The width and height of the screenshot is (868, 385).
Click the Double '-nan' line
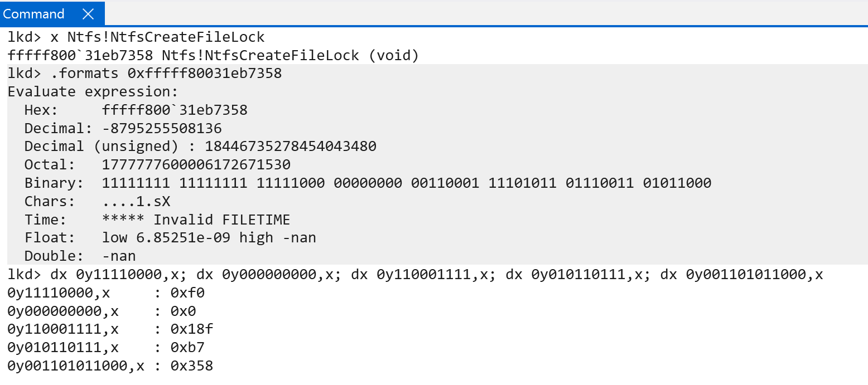click(x=119, y=256)
